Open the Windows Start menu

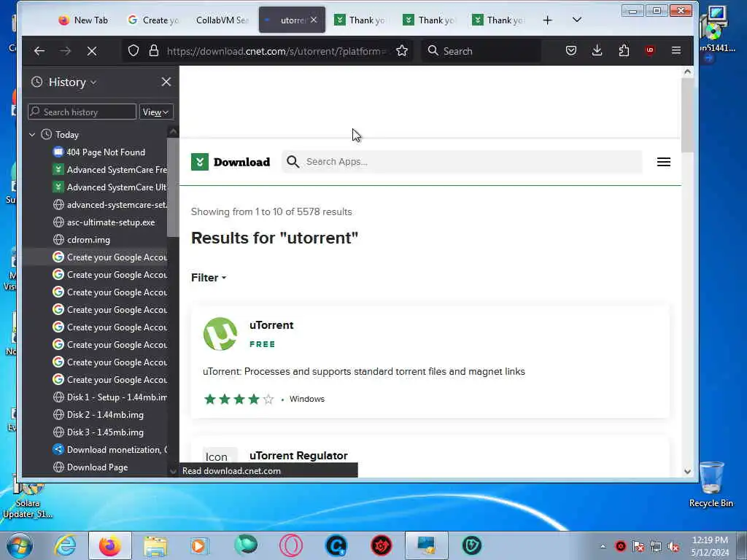coord(20,545)
